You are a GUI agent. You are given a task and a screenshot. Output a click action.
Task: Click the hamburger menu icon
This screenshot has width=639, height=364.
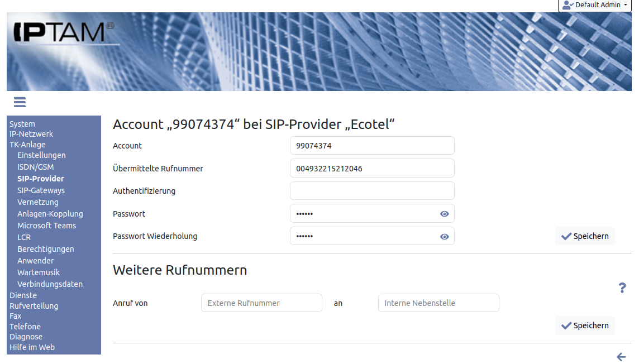20,102
